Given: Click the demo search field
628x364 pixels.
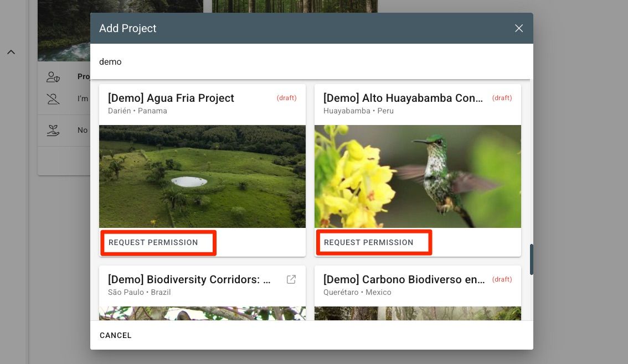Looking at the screenshot, I should pyautogui.click(x=311, y=61).
